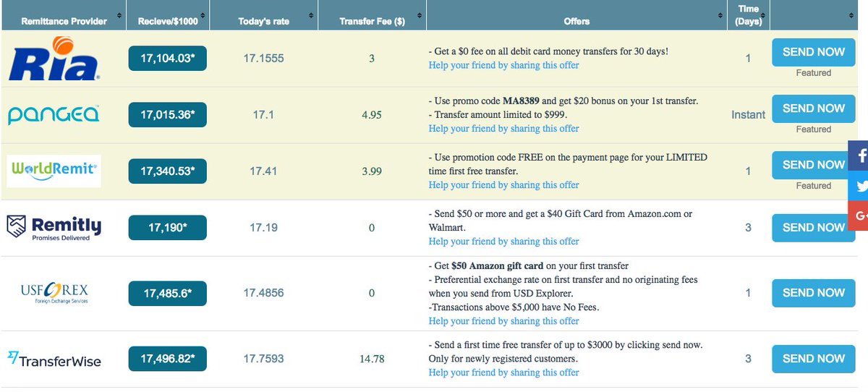The image size is (868, 392).
Task: Select Remitly's rate 17.19
Action: click(263, 227)
